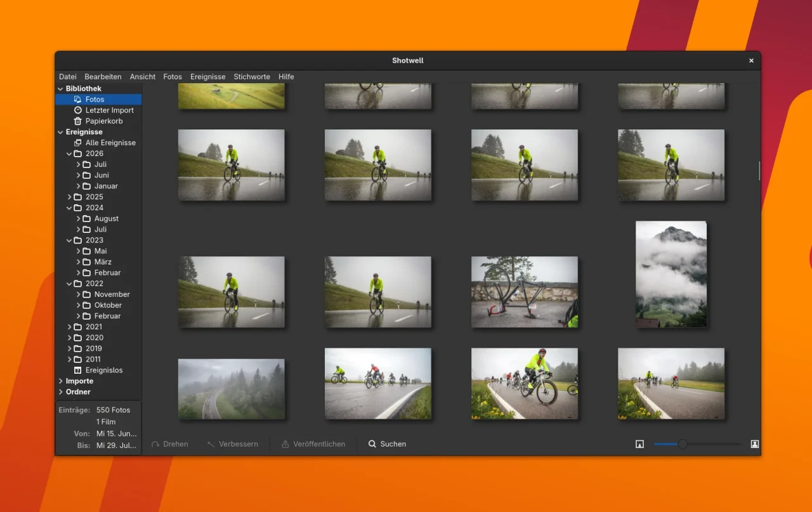Collapse the 2023 year folder
The height and width of the screenshot is (512, 812).
[x=69, y=240]
